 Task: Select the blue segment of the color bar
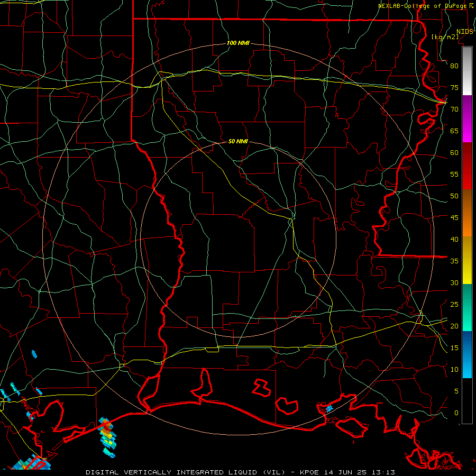pos(467,354)
